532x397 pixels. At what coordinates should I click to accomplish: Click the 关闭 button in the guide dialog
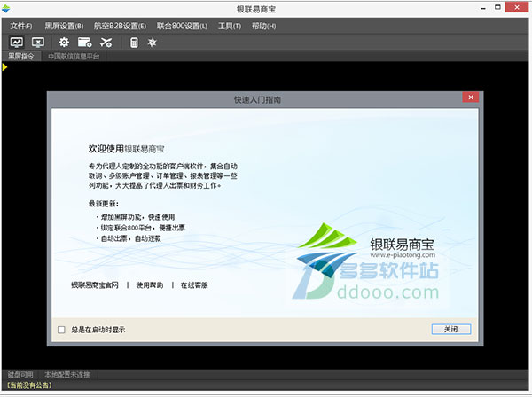click(451, 329)
